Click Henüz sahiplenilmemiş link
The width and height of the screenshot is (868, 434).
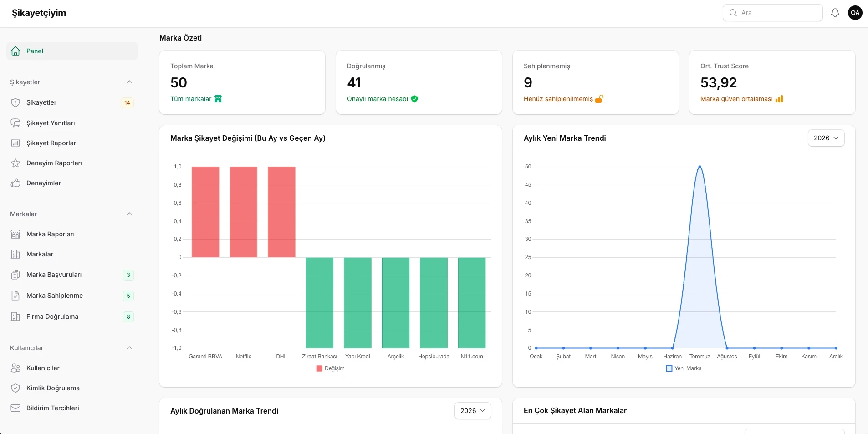coord(558,99)
